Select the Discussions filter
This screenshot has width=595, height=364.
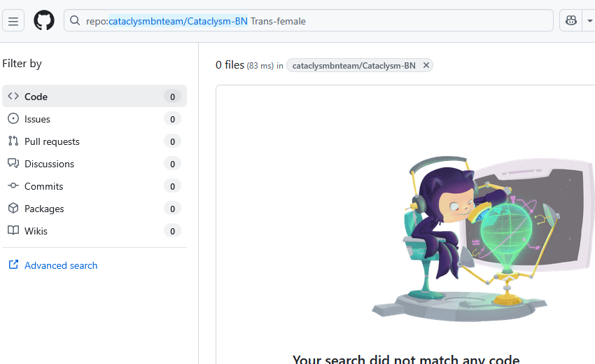coord(94,164)
